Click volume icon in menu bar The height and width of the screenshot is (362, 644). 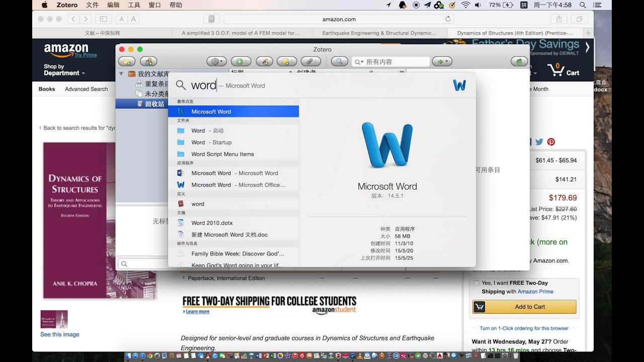[x=478, y=5]
